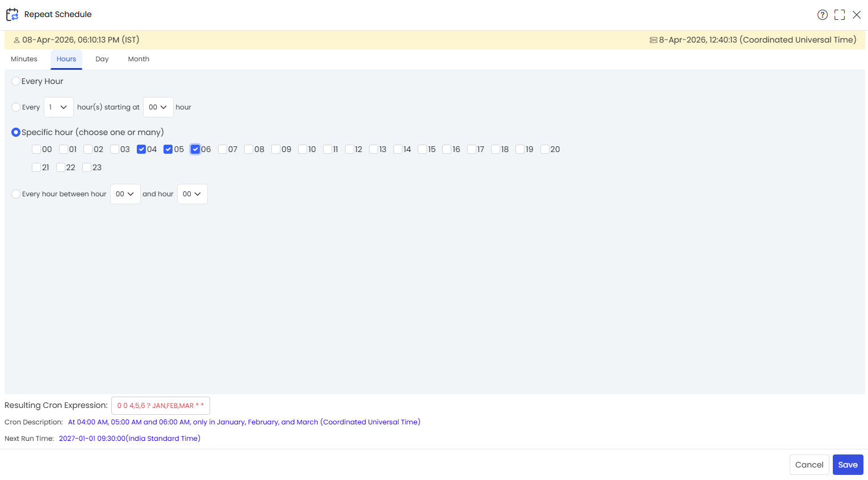Open the 'and hour' end dropdown
The image size is (868, 480).
[192, 194]
